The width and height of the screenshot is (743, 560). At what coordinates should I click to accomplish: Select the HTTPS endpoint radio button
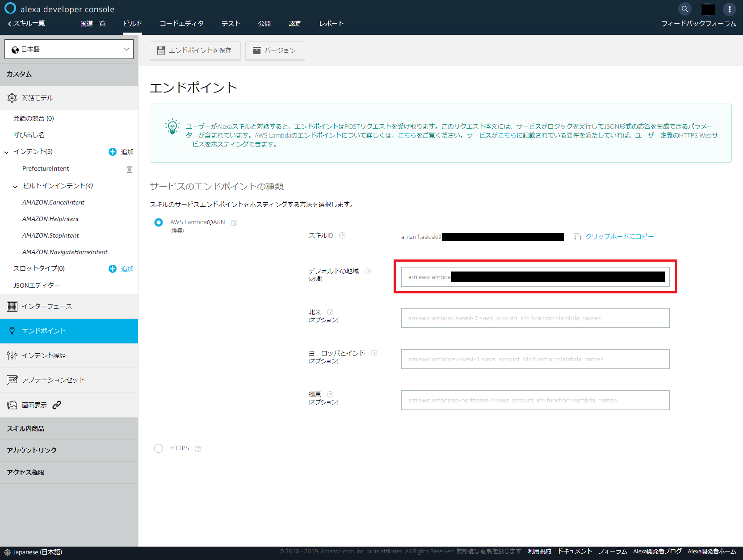tap(159, 448)
